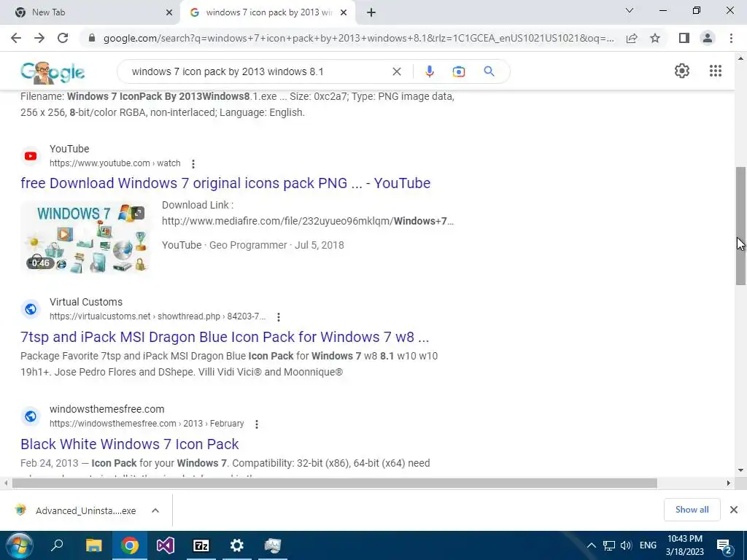The image size is (747, 560).
Task: Open Windows Start button
Action: point(19,545)
